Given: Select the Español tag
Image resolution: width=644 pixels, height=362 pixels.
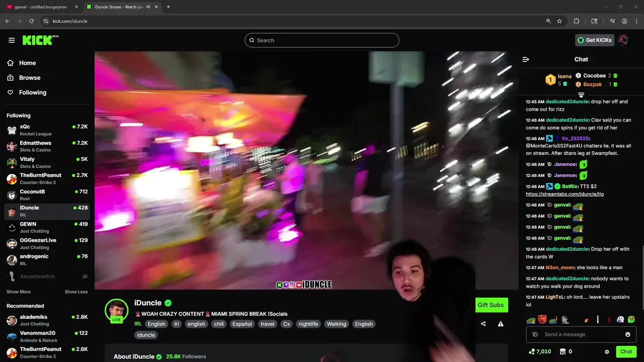Looking at the screenshot, I should [242, 324].
